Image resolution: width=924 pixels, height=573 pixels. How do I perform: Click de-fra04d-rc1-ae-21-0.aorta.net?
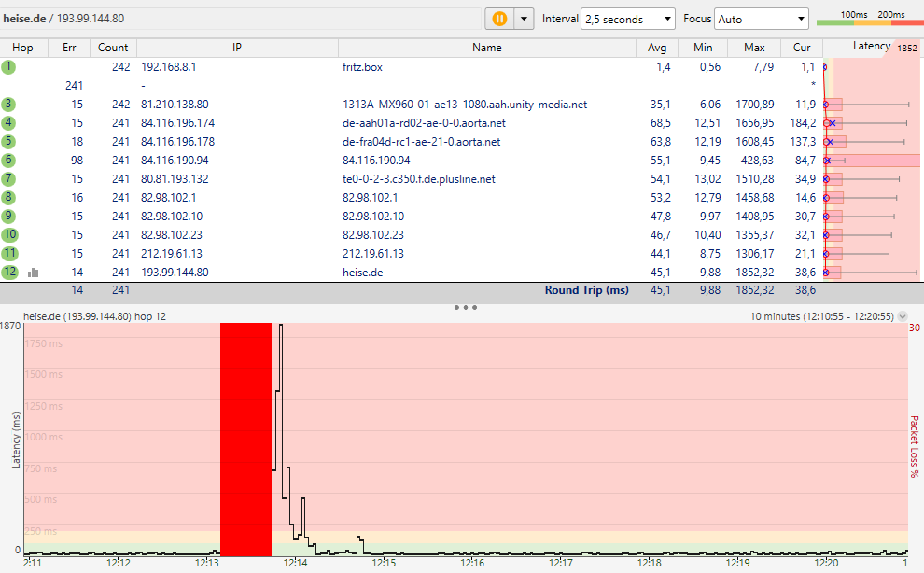pyautogui.click(x=422, y=142)
